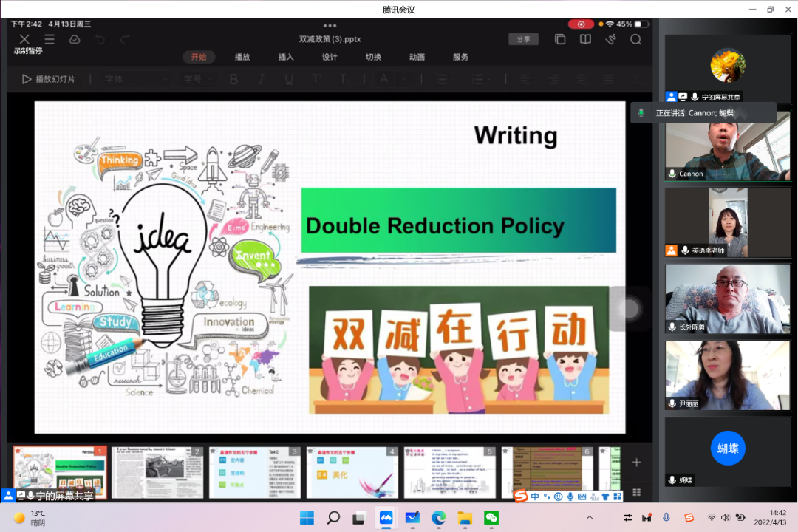Toggle microphone icon for 尹丽丽

point(672,403)
